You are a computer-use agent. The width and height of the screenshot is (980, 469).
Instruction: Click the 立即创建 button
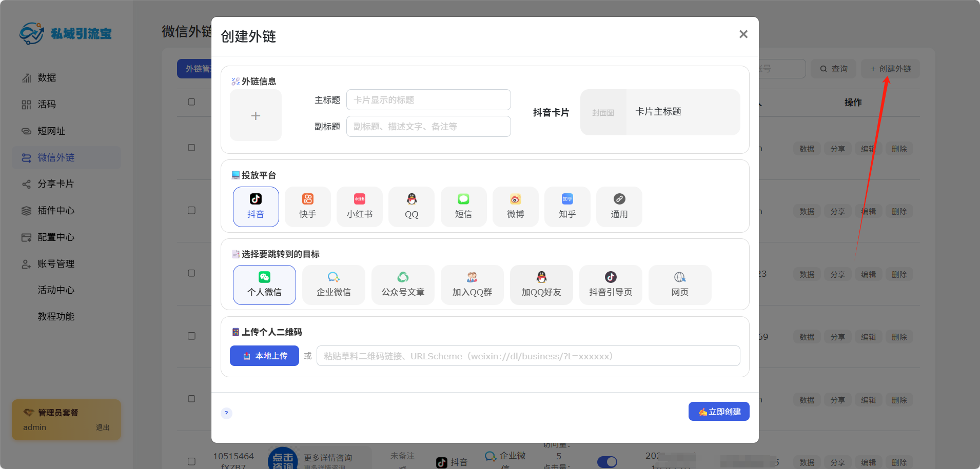pos(718,412)
